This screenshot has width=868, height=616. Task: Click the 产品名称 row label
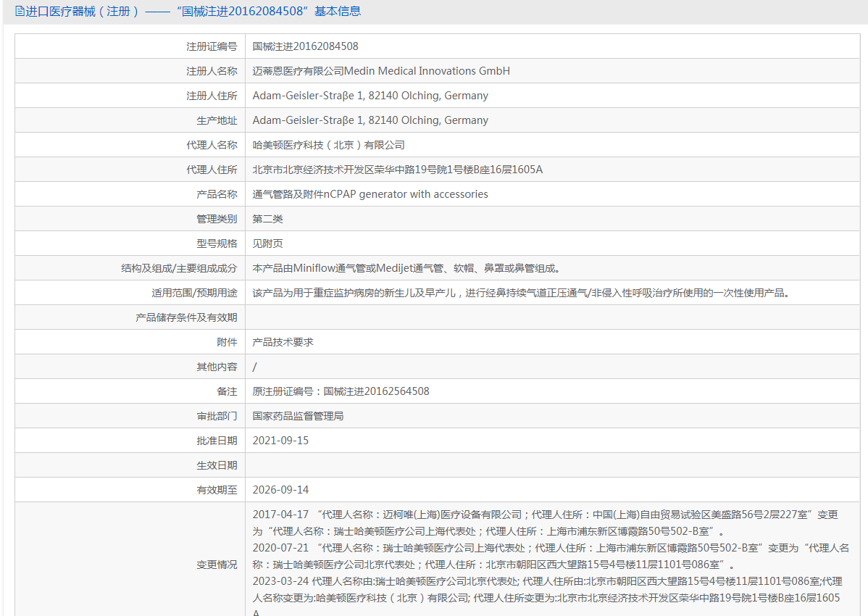(217, 194)
